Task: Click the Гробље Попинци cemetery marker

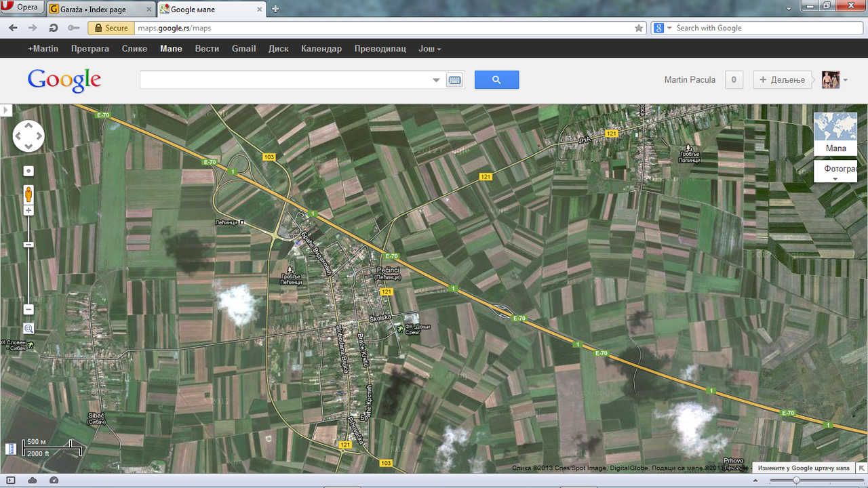Action: 689,147
